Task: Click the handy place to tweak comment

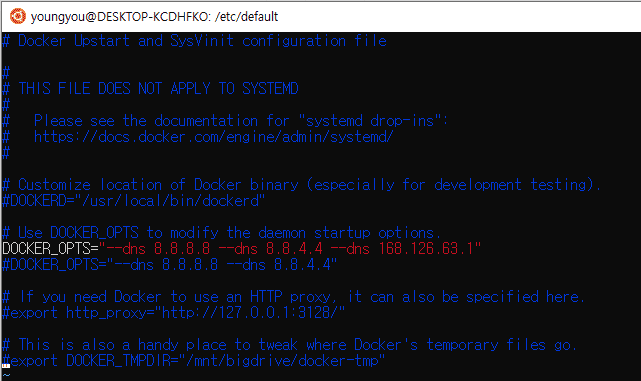Action: coord(289,345)
